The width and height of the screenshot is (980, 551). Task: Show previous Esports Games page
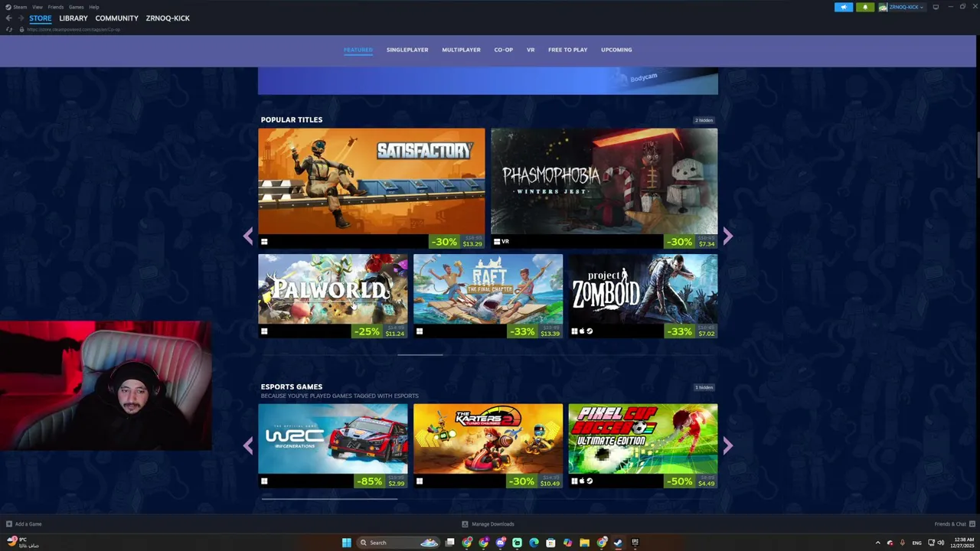point(248,445)
